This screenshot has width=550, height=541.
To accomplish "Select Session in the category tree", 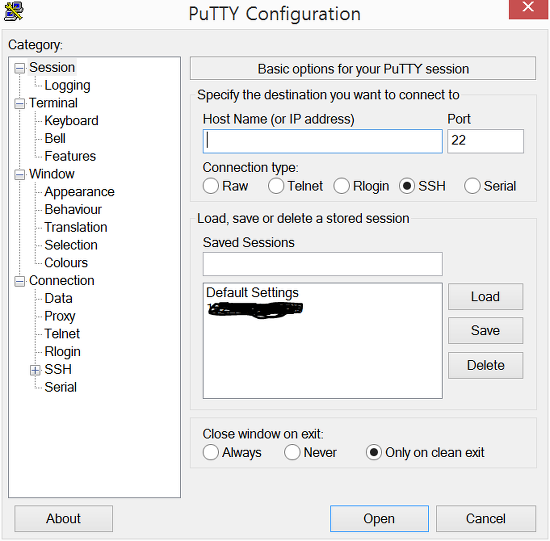I will [52, 67].
